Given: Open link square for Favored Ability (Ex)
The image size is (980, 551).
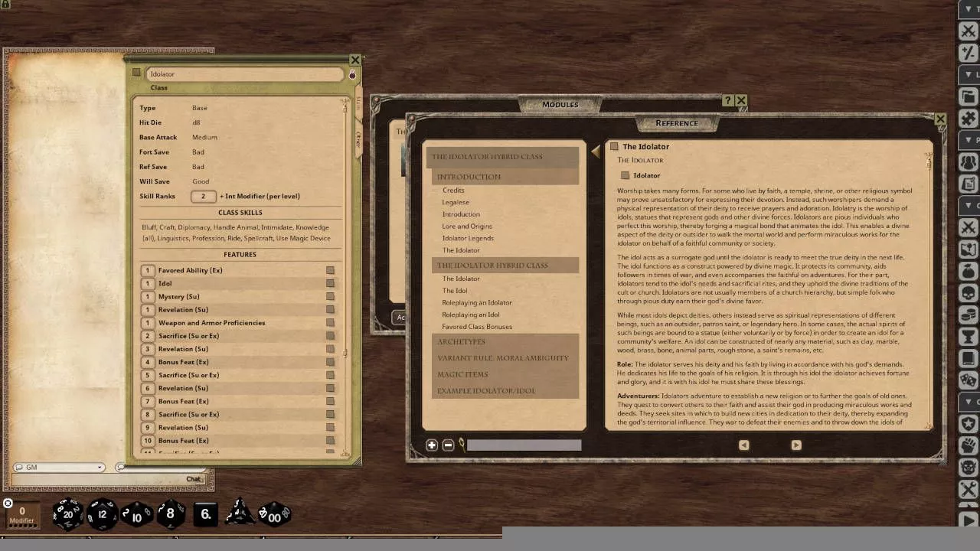Looking at the screenshot, I should pyautogui.click(x=330, y=270).
